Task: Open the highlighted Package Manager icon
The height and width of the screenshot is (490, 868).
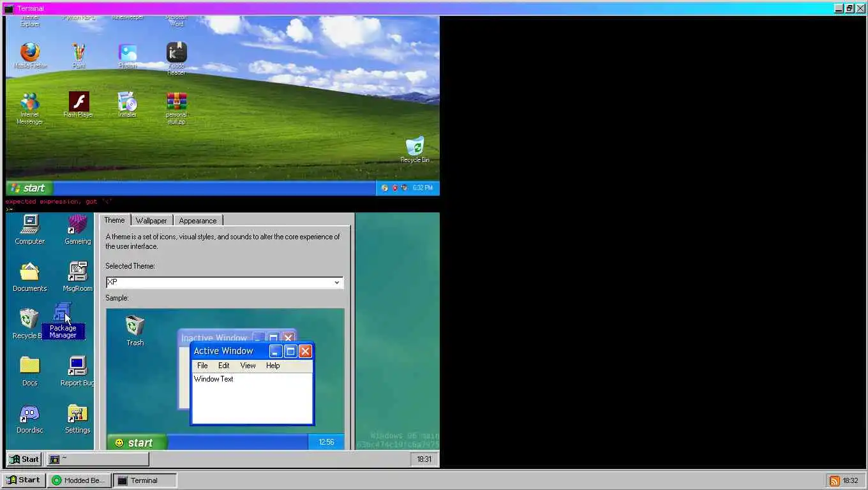Action: click(x=63, y=320)
